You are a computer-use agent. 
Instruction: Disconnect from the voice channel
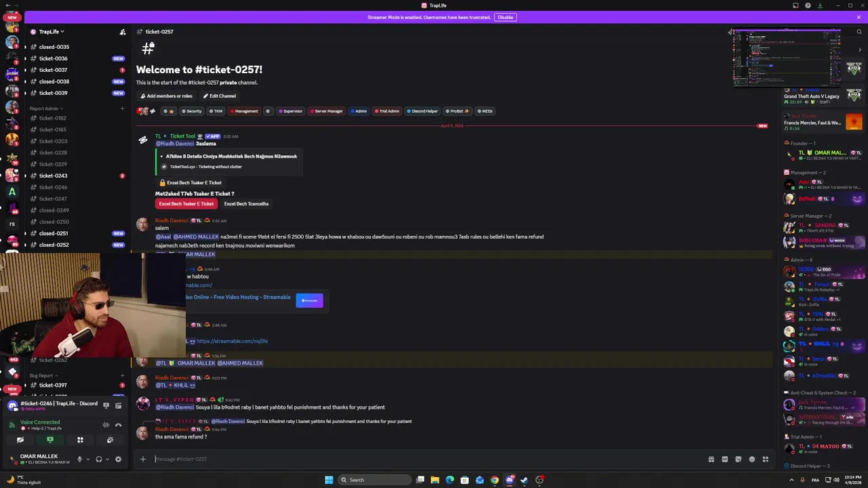click(x=118, y=425)
